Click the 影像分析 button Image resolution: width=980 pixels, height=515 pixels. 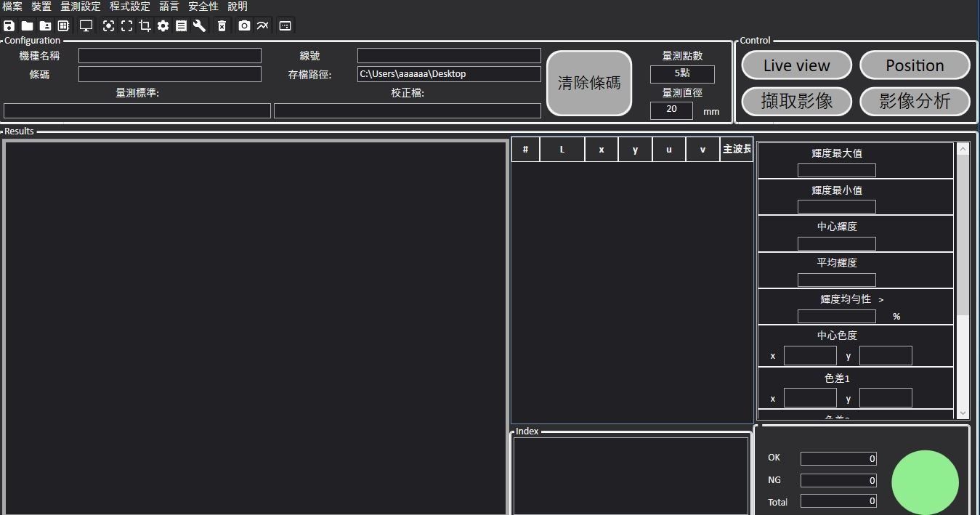tap(915, 102)
